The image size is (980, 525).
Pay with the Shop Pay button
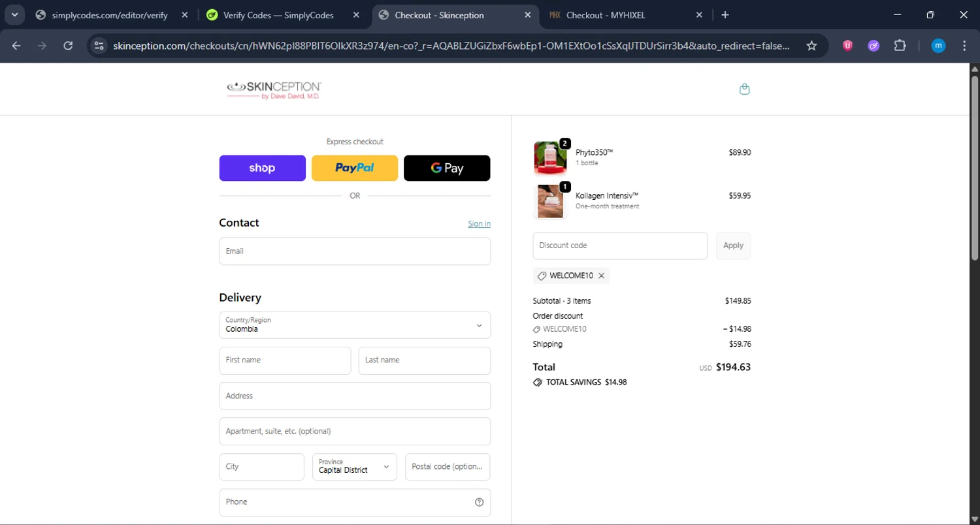[262, 168]
